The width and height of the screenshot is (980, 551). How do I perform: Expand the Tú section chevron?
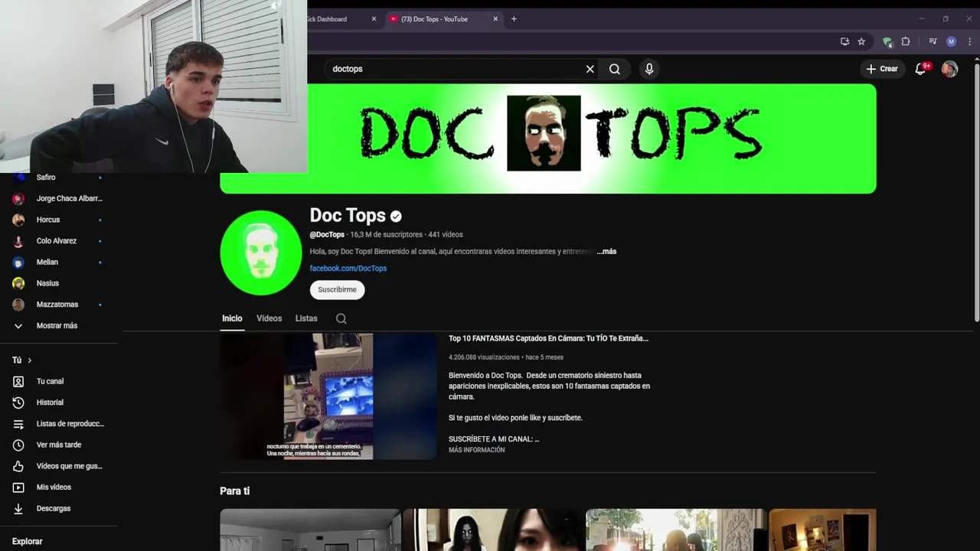30,360
